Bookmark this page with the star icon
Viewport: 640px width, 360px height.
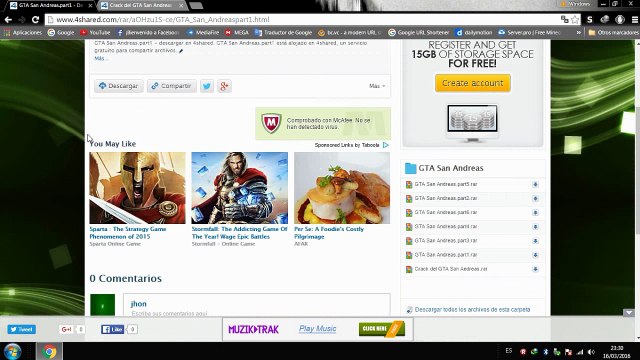pos(575,20)
